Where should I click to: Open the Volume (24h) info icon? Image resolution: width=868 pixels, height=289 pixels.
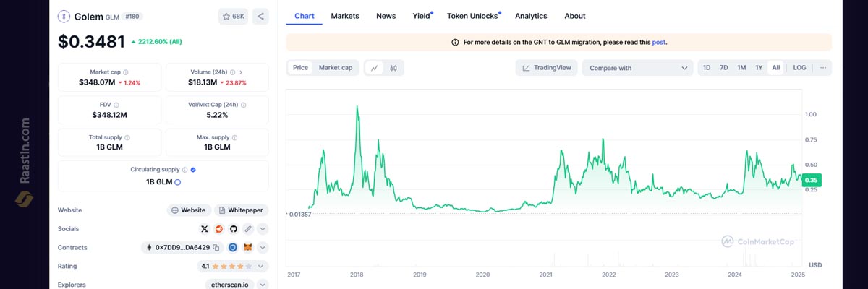[233, 72]
